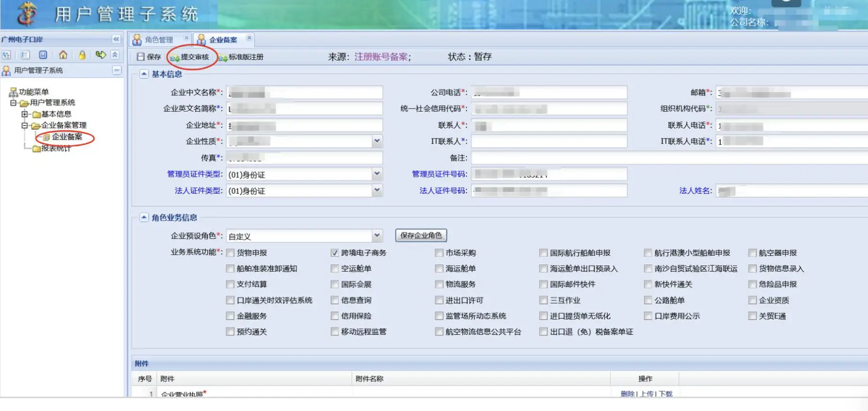Click the 保存企业角色 button

[x=421, y=235]
